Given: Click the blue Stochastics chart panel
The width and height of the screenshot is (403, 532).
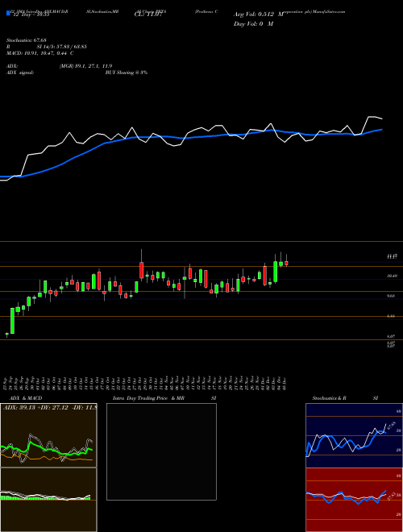Looking at the screenshot, I should [354, 435].
